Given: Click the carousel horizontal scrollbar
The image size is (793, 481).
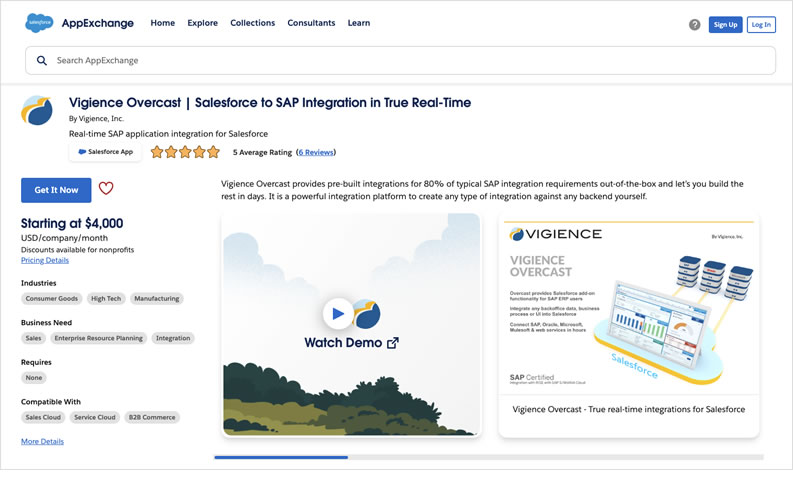Looking at the screenshot, I should point(489,457).
